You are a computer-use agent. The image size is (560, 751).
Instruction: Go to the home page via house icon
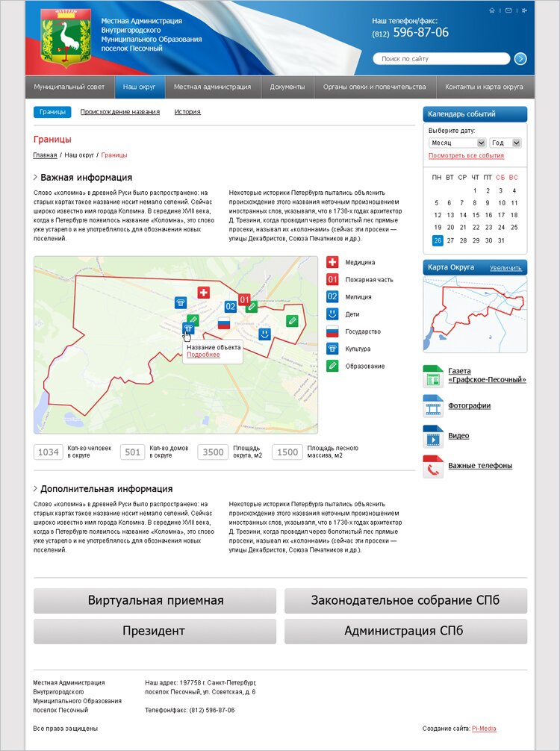tap(491, 10)
